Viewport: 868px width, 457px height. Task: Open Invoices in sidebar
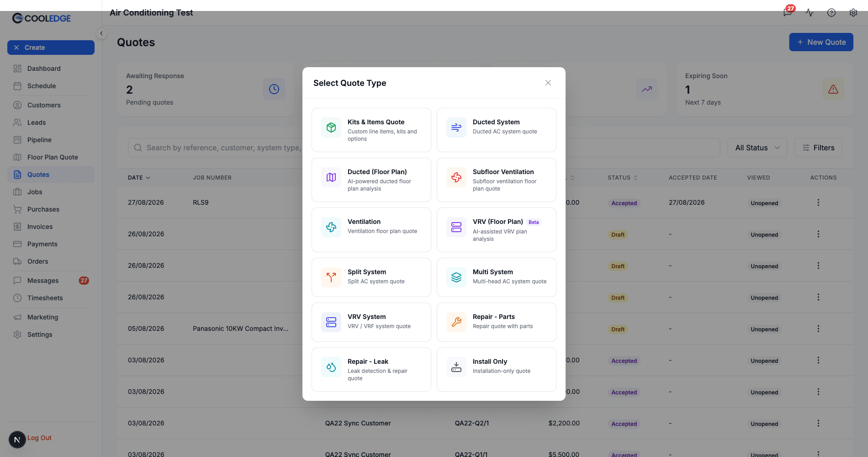click(51, 227)
